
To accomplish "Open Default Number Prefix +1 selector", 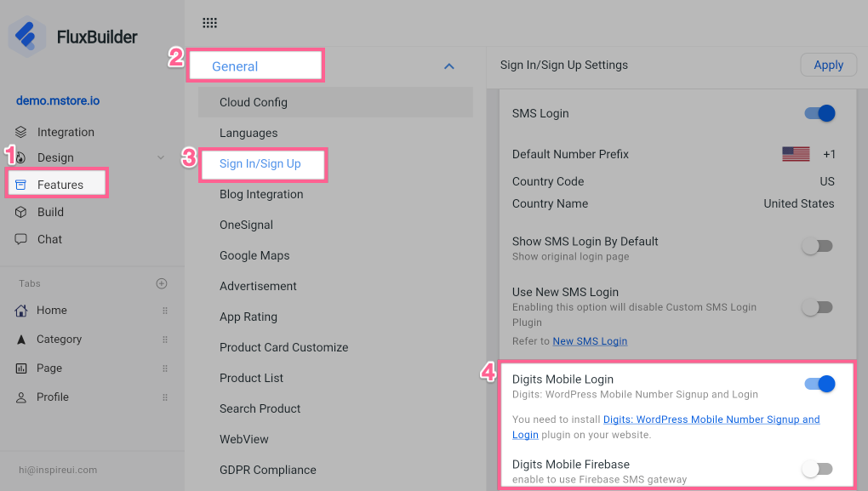I will tap(829, 154).
